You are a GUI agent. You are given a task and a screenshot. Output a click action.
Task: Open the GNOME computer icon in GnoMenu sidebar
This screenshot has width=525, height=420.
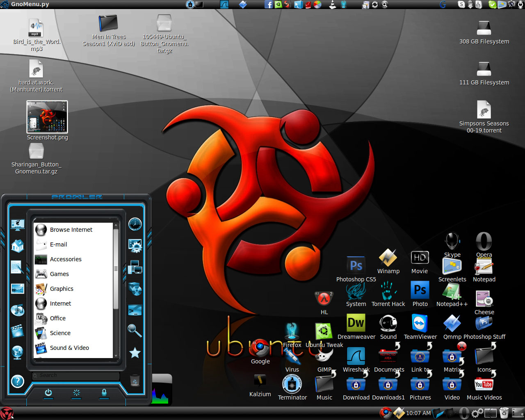click(18, 224)
